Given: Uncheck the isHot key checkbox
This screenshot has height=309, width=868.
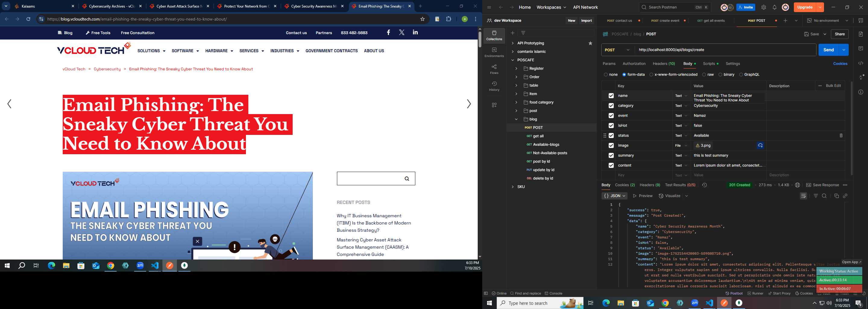Looking at the screenshot, I should (611, 126).
